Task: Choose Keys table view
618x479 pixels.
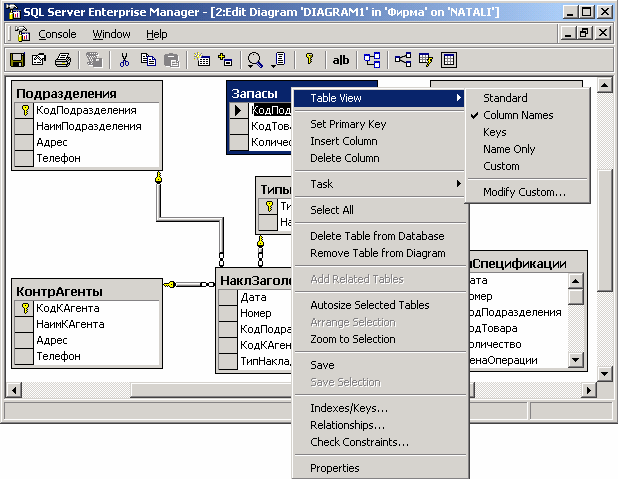Action: tap(495, 132)
